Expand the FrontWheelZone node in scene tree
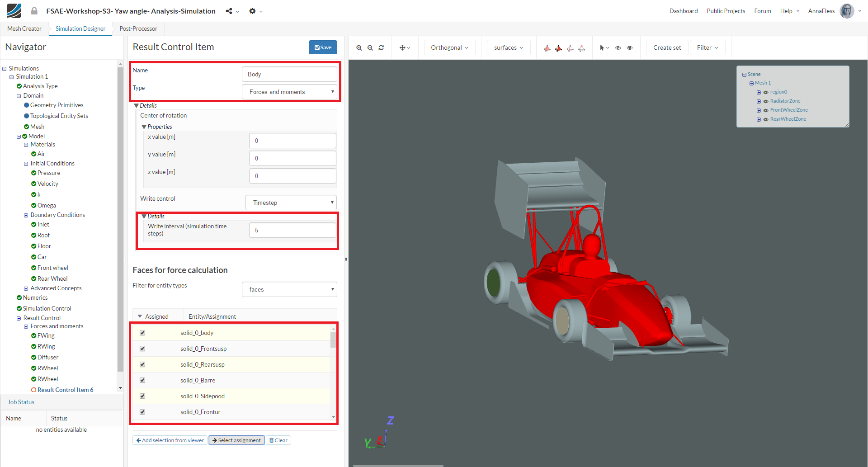868x467 pixels. (x=759, y=110)
